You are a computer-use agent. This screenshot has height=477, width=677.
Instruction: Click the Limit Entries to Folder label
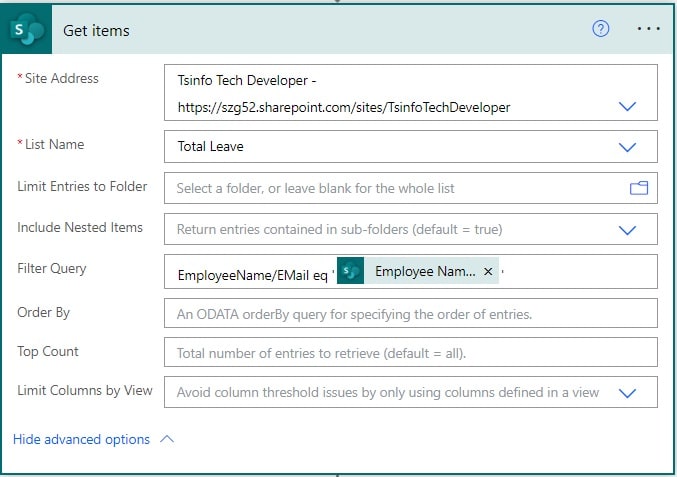tap(82, 186)
